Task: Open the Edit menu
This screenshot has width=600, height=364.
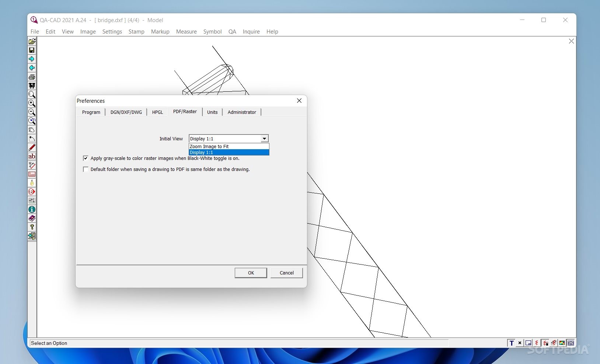Action: (50, 32)
